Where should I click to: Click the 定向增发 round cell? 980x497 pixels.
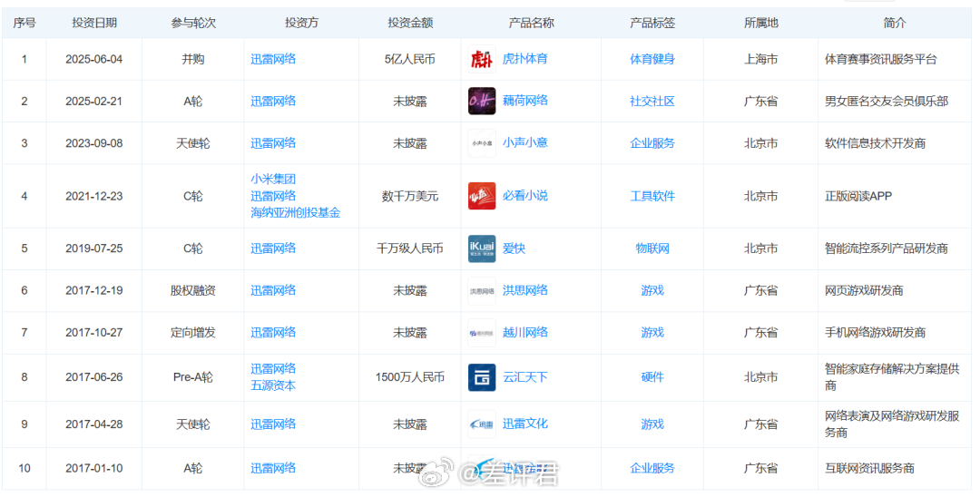[x=193, y=333]
